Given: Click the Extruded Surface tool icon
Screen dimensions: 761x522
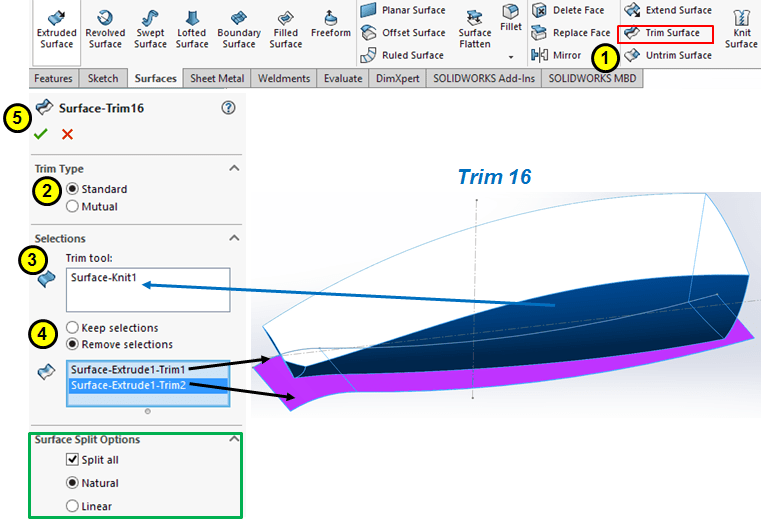Looking at the screenshot, I should point(56,26).
